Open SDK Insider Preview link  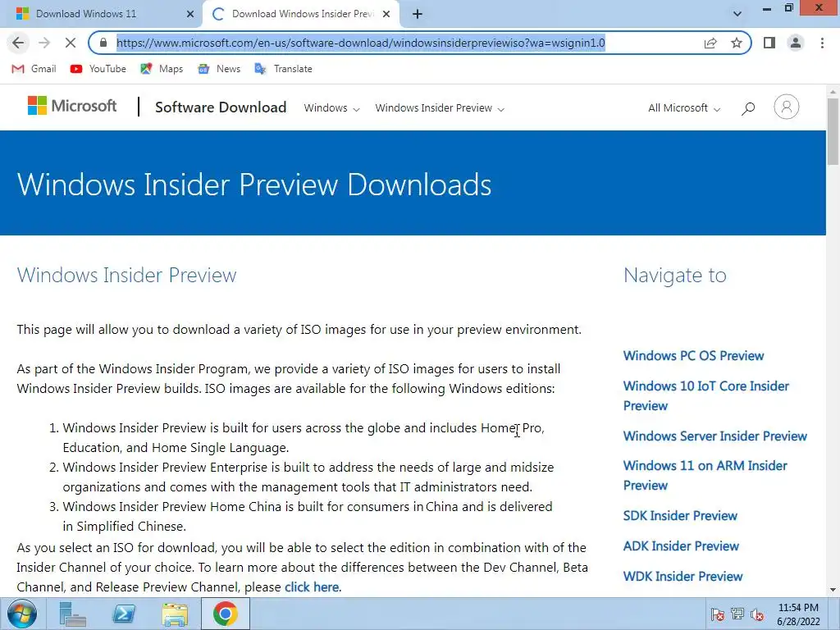click(x=680, y=516)
